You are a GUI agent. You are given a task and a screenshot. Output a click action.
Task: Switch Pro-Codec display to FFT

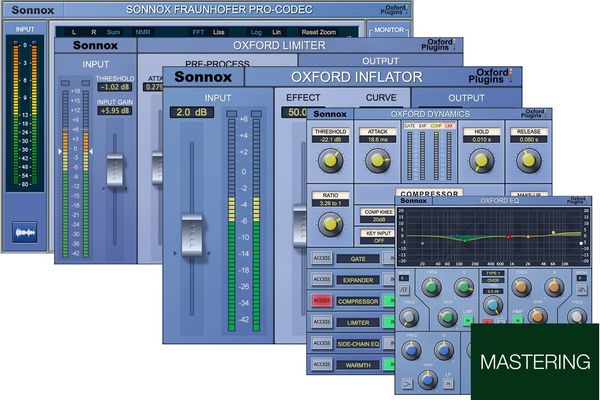point(199,32)
